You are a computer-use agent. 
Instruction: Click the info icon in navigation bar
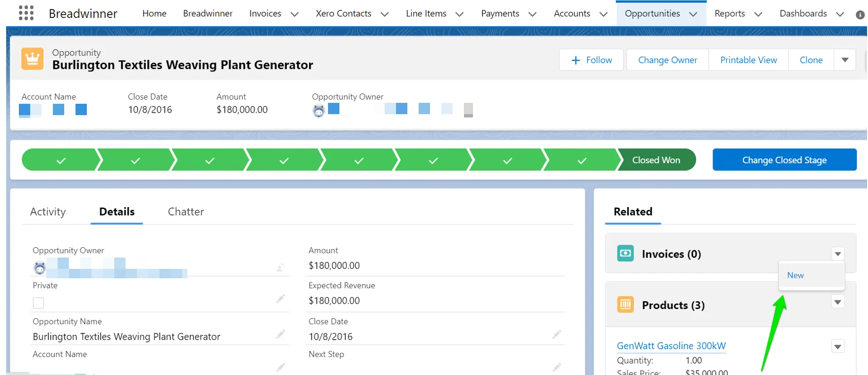click(x=860, y=15)
